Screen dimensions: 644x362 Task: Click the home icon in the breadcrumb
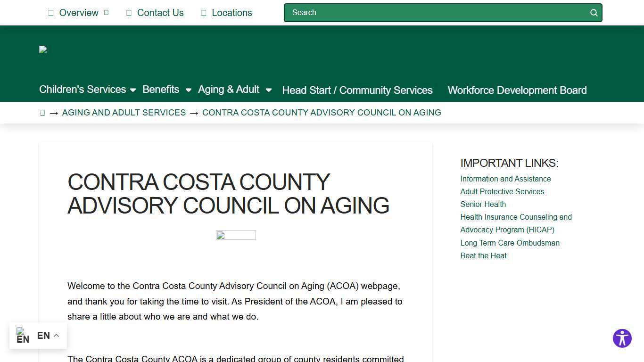[42, 112]
